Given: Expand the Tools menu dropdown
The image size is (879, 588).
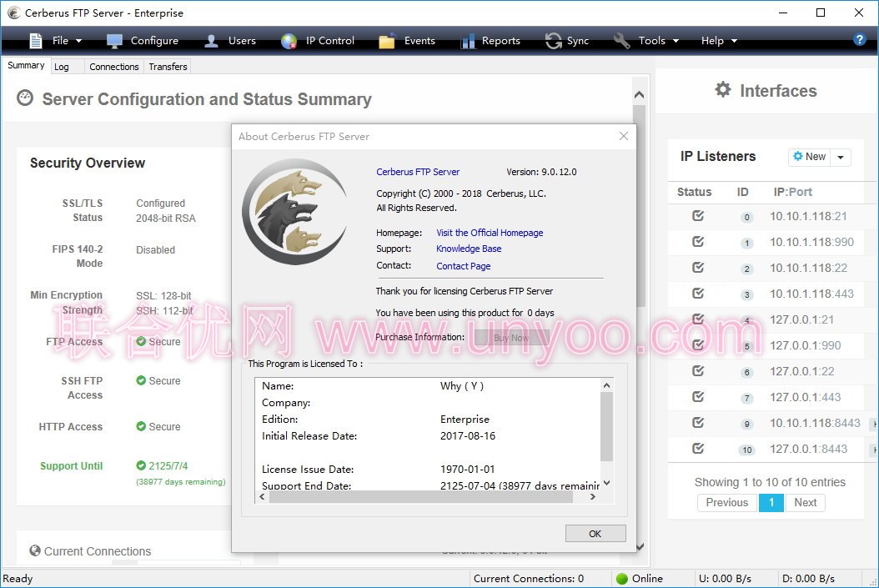Looking at the screenshot, I should pyautogui.click(x=647, y=41).
